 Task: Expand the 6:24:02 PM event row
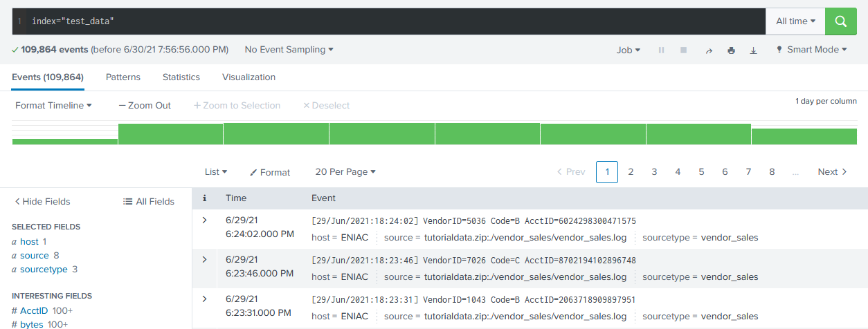point(204,220)
